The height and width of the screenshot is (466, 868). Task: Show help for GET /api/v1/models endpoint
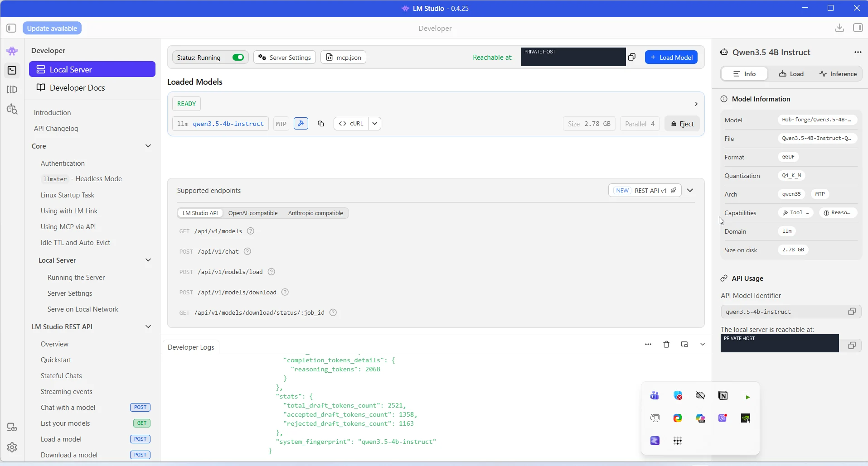click(251, 231)
